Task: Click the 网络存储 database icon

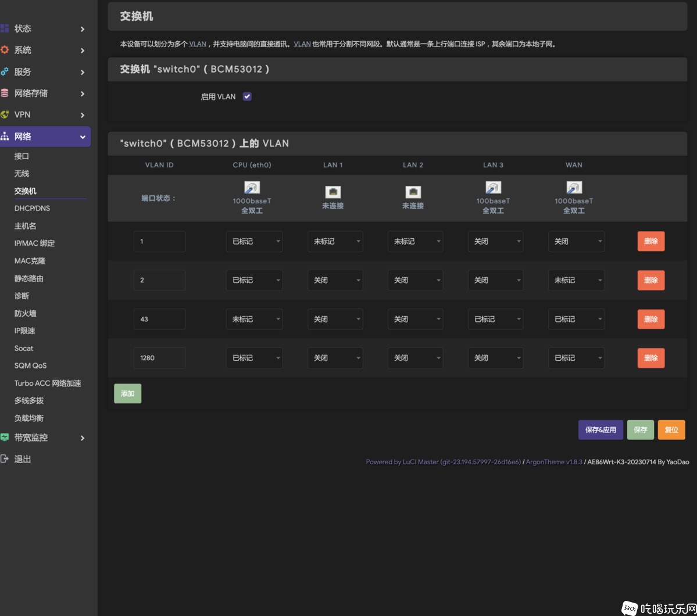Action: click(x=5, y=93)
